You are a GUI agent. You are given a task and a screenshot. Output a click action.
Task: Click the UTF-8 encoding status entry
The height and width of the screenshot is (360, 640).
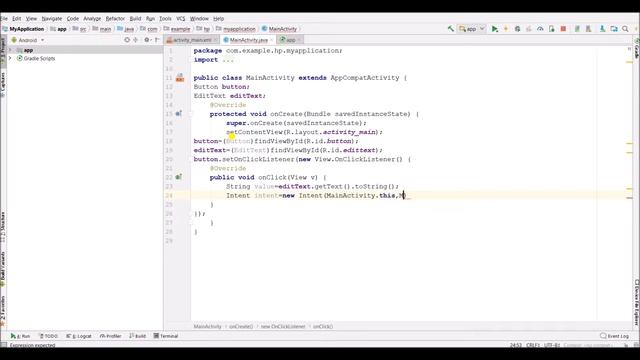(x=552, y=345)
